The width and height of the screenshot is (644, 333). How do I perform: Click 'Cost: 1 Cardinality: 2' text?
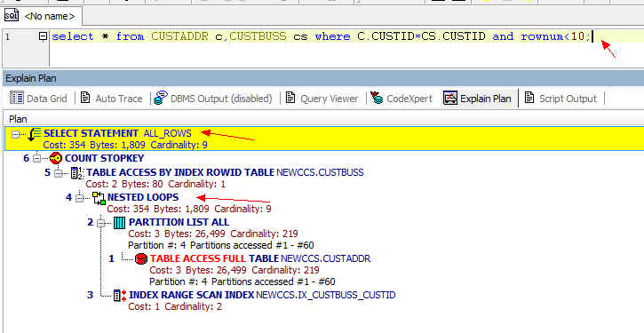[175, 306]
